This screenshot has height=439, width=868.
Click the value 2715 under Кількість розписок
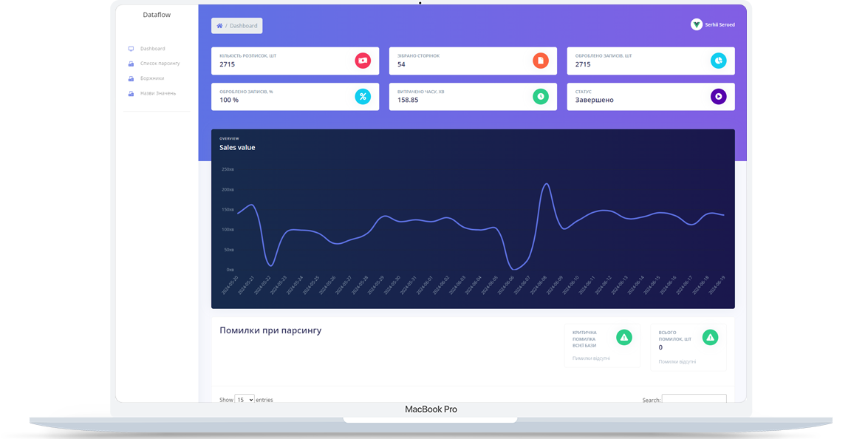[x=227, y=64]
